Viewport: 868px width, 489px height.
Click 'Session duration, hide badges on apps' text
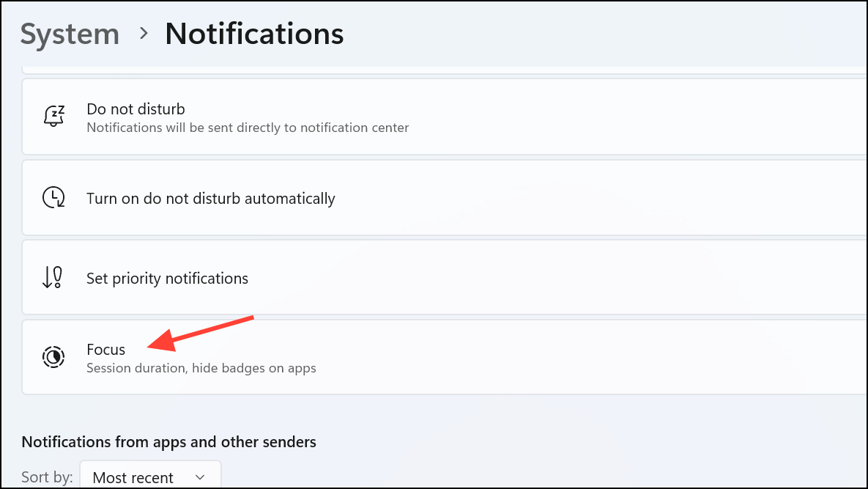click(x=201, y=368)
